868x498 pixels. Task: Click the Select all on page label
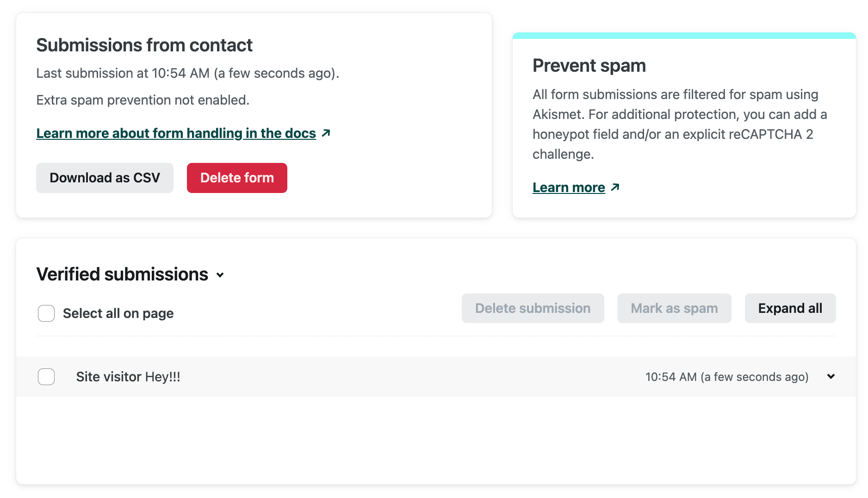click(x=118, y=313)
